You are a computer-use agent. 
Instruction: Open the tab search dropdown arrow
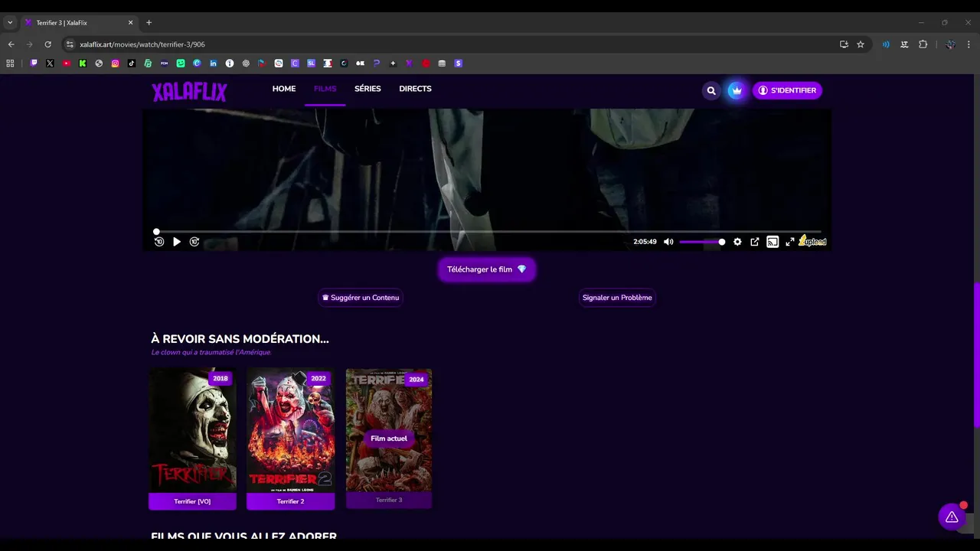[x=10, y=22]
